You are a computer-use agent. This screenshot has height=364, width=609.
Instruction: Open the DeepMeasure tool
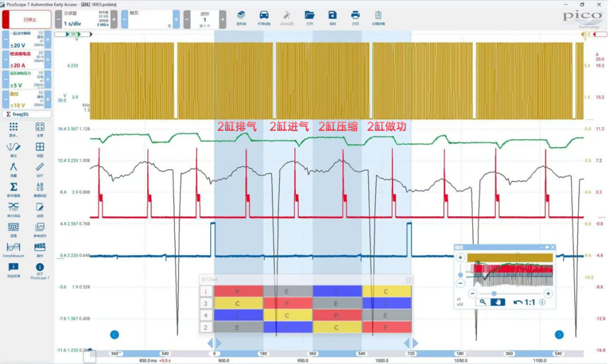pos(13,249)
